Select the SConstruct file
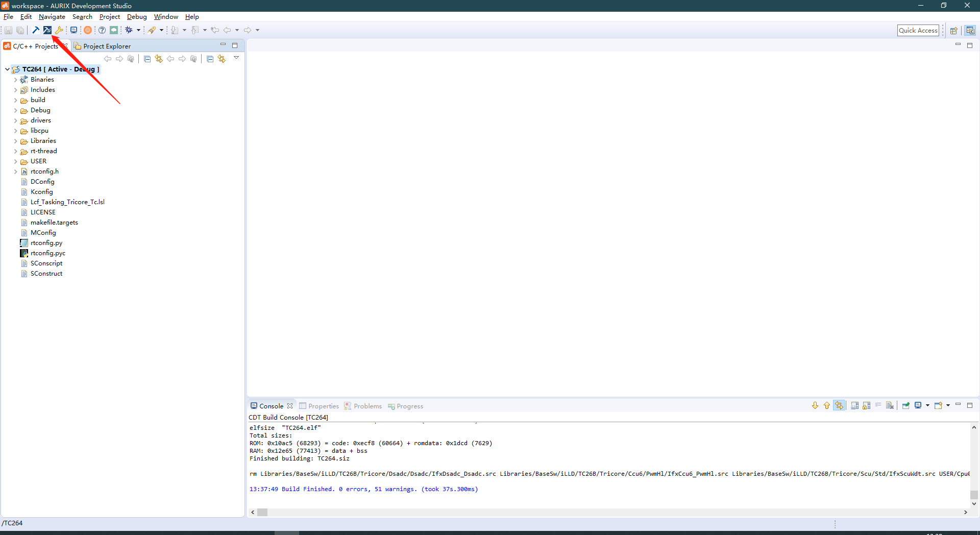The height and width of the screenshot is (535, 980). pos(46,274)
